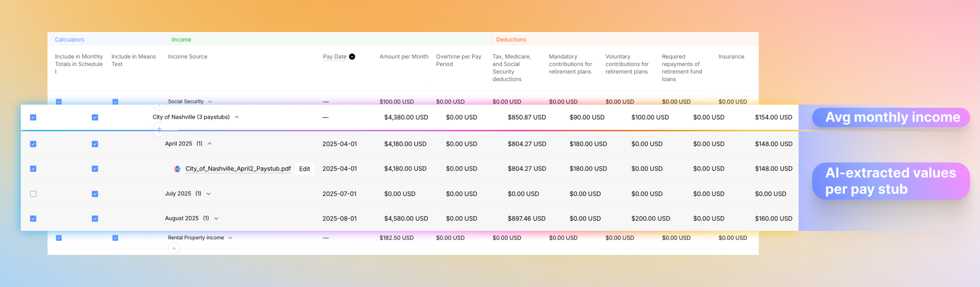Select the Deductions section header
This screenshot has height=287, width=980.
point(511,40)
